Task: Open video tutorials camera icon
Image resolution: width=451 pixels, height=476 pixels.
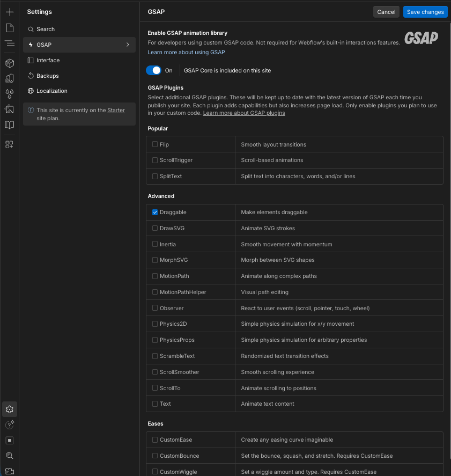Action: [x=9, y=471]
